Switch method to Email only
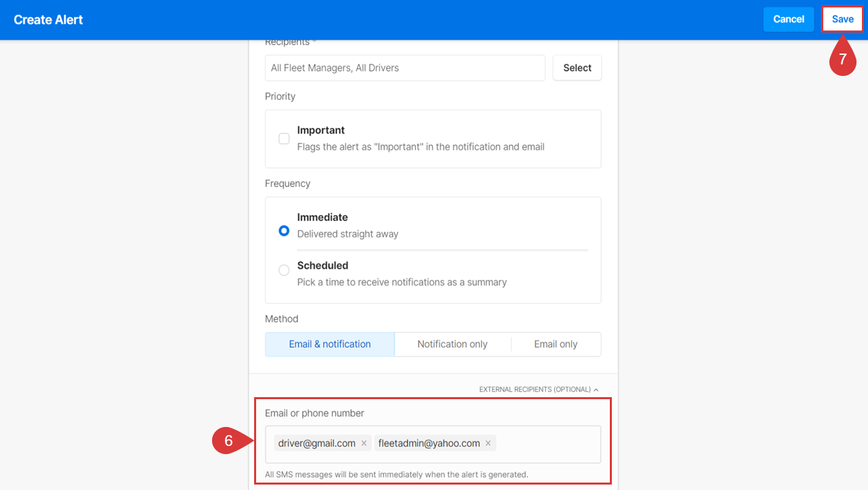 pyautogui.click(x=556, y=344)
